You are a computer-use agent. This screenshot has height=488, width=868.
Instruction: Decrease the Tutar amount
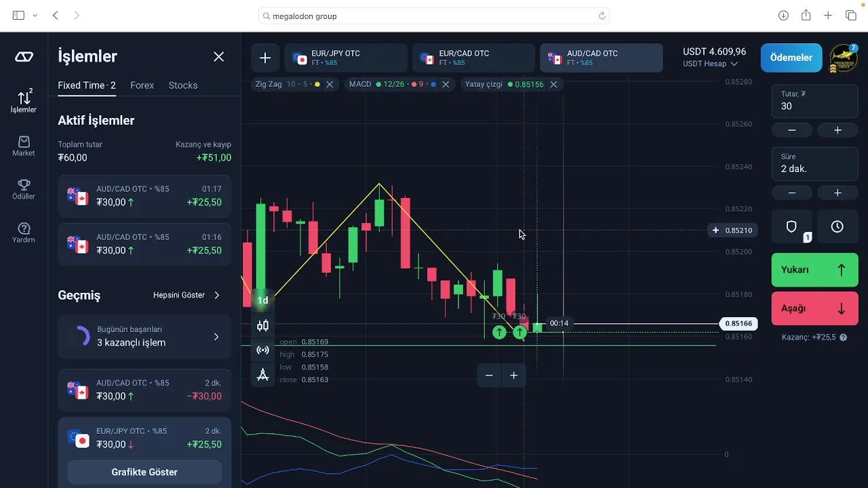pos(791,130)
